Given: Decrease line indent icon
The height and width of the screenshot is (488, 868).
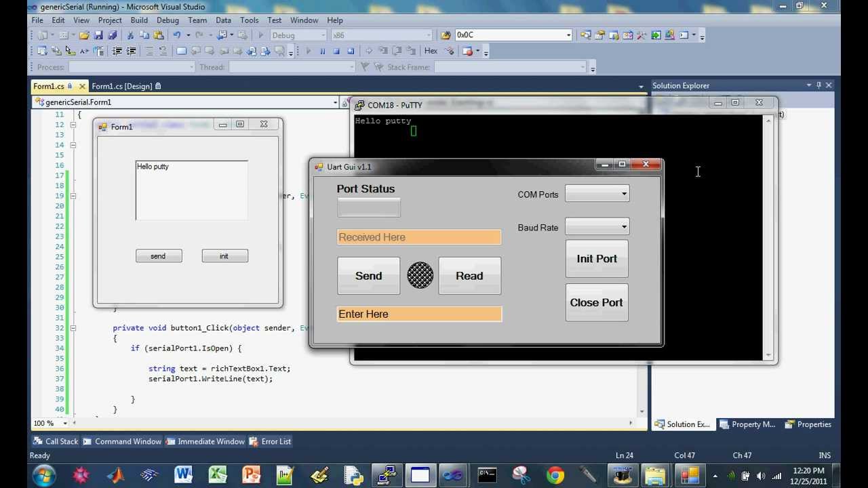Looking at the screenshot, I should point(117,51).
